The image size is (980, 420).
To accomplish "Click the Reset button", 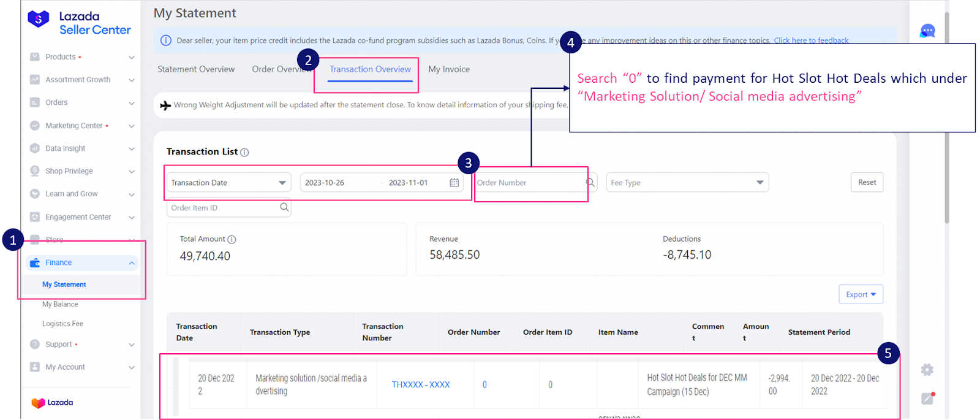I will pos(867,182).
